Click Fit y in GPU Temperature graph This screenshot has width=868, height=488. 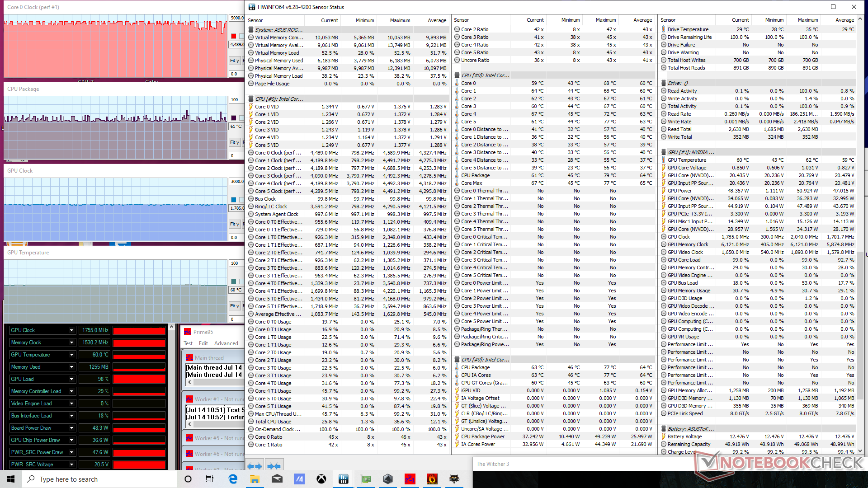pos(234,306)
